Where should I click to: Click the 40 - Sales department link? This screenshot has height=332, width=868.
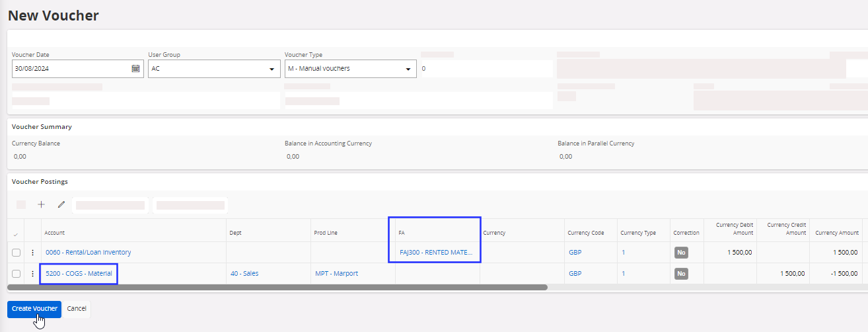[x=244, y=274]
